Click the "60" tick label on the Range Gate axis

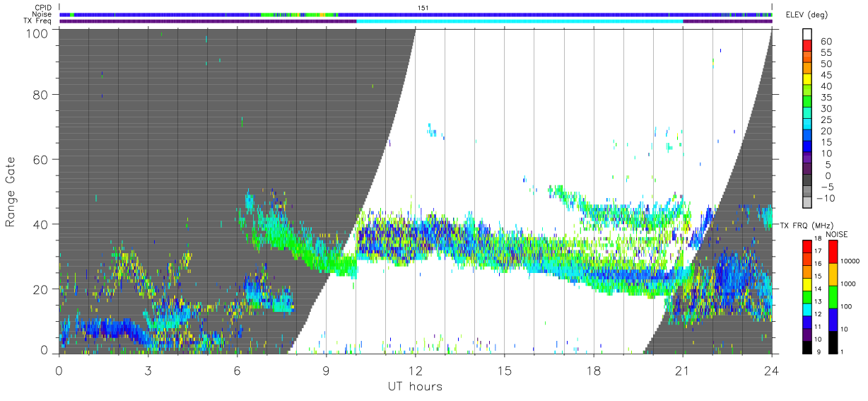[42, 159]
